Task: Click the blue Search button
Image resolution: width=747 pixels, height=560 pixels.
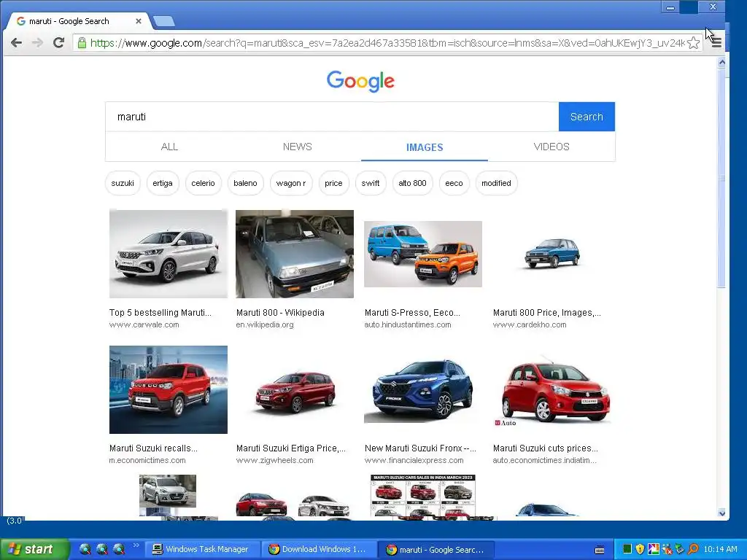Action: point(587,117)
